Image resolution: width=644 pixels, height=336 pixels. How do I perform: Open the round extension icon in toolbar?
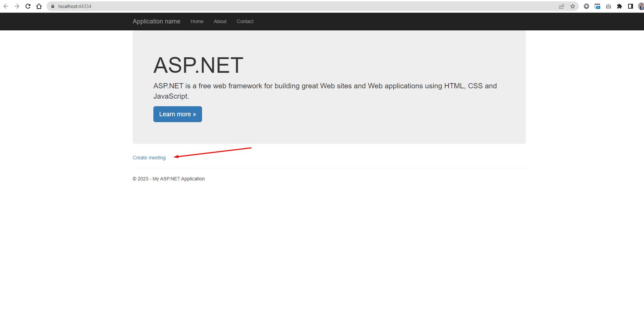coord(586,6)
